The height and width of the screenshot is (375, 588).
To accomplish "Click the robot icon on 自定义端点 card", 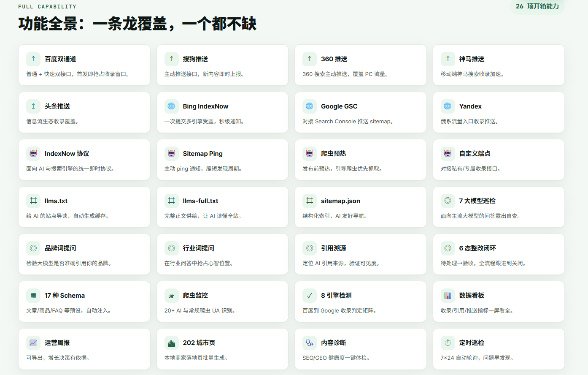I will tap(448, 154).
